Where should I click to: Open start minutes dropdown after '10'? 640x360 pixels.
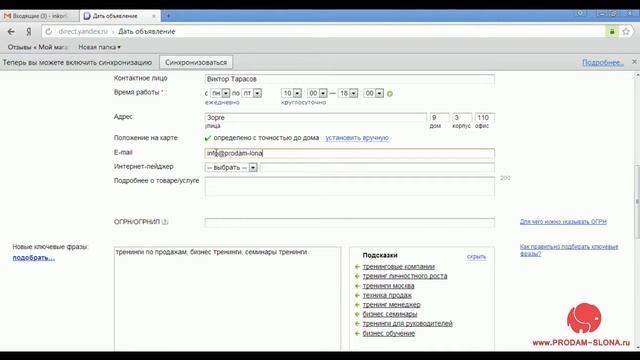coord(317,93)
